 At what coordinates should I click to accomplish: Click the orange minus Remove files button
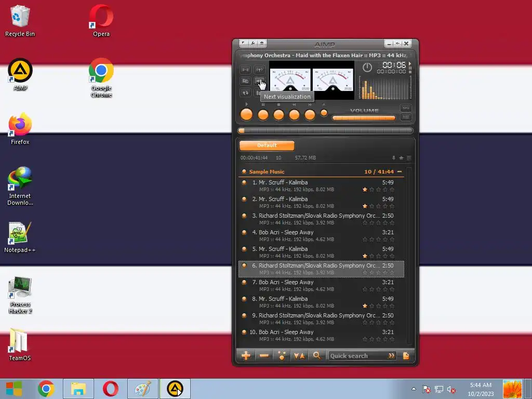pyautogui.click(x=264, y=355)
